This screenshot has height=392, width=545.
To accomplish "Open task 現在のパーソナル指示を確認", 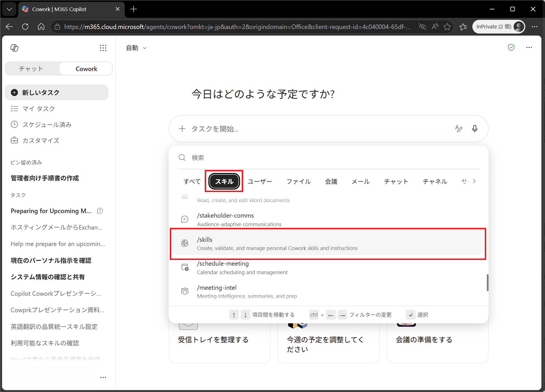I will pos(51,261).
